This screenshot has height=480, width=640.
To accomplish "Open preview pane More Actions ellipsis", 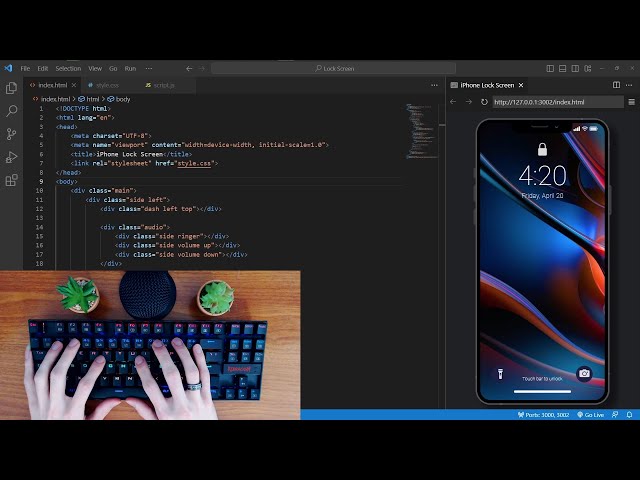I will 629,85.
